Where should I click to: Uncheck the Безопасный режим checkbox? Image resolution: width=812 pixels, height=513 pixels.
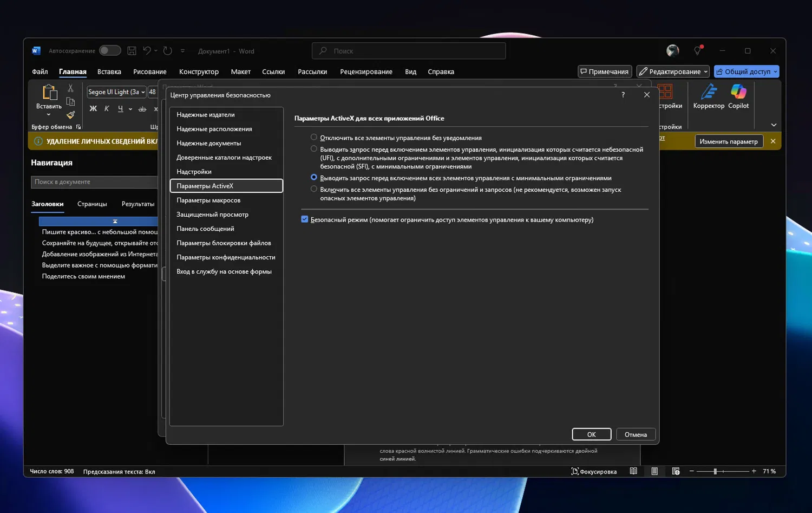tap(305, 219)
